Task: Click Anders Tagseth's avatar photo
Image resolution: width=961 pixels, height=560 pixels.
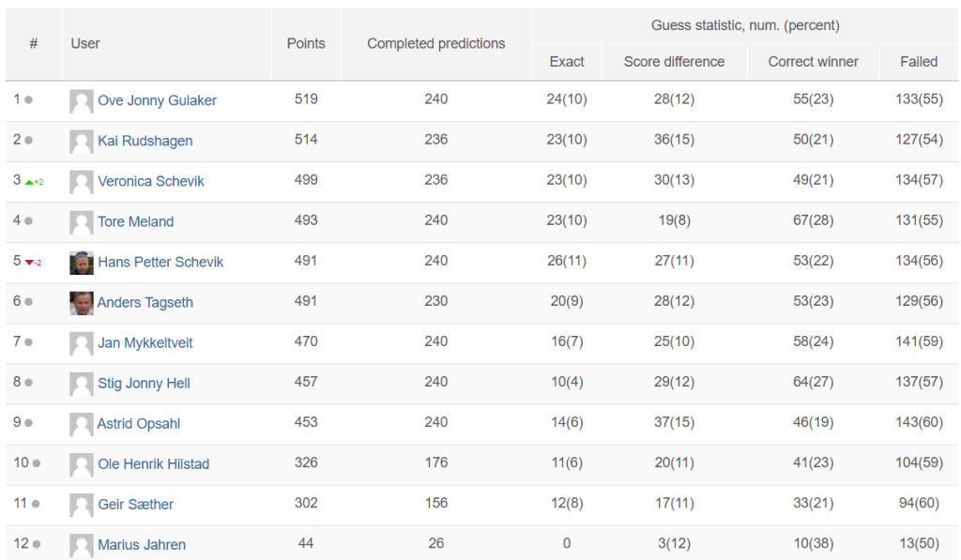Action: (82, 303)
